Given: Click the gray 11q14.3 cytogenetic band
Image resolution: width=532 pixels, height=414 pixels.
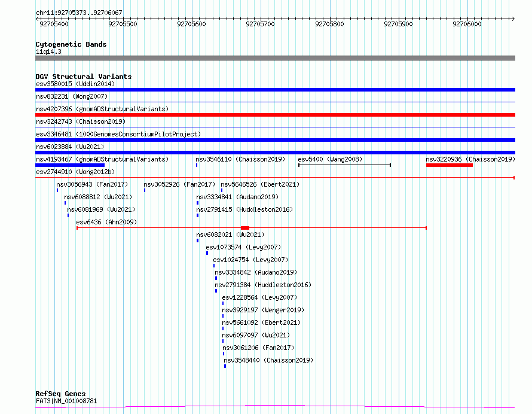Looking at the screenshot, I should click(x=275, y=58).
